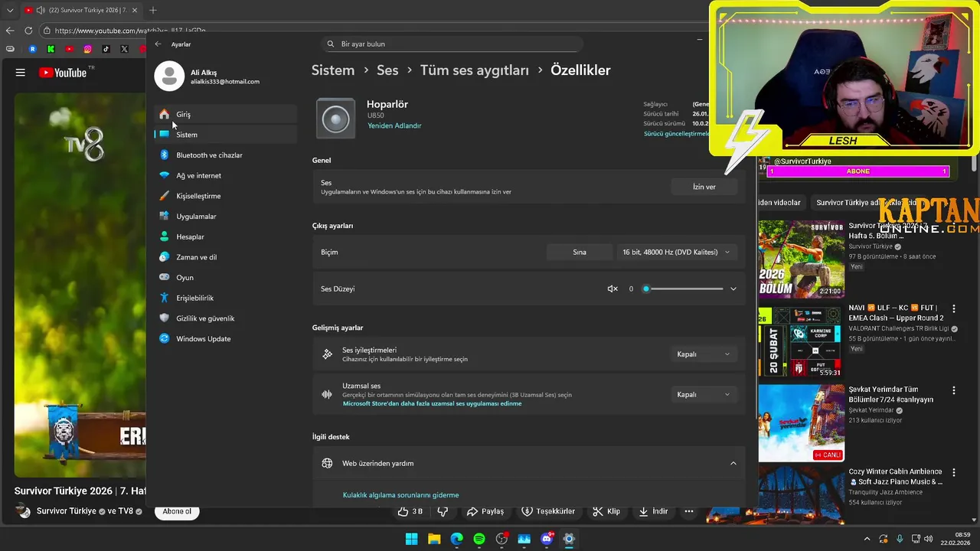
Task: Select the Survivor Türkiye 2026 browser tab
Action: click(x=80, y=11)
